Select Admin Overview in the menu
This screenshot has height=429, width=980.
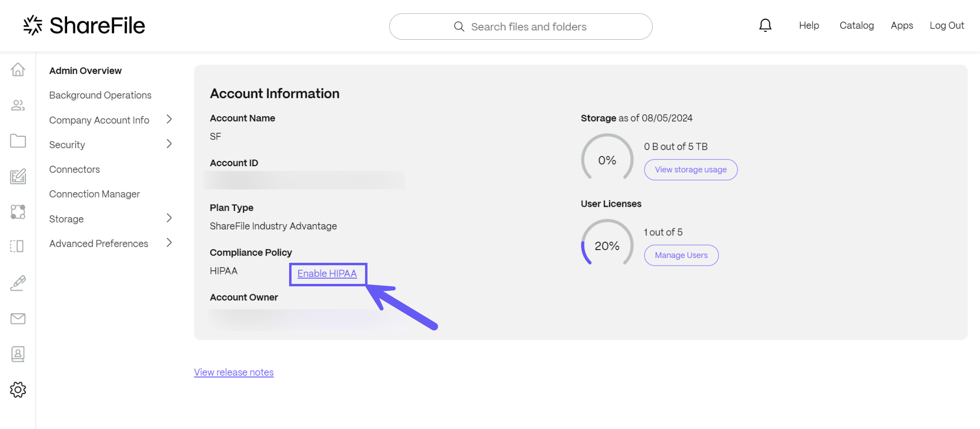click(85, 71)
